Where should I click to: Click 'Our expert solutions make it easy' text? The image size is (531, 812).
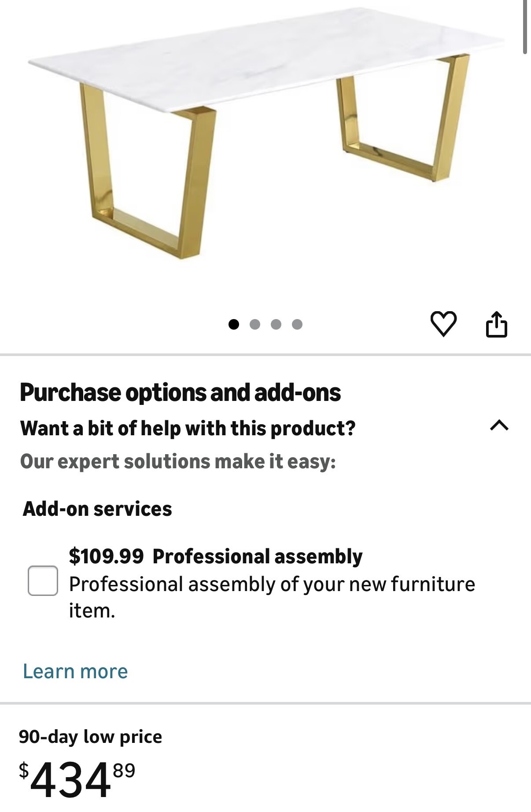178,462
